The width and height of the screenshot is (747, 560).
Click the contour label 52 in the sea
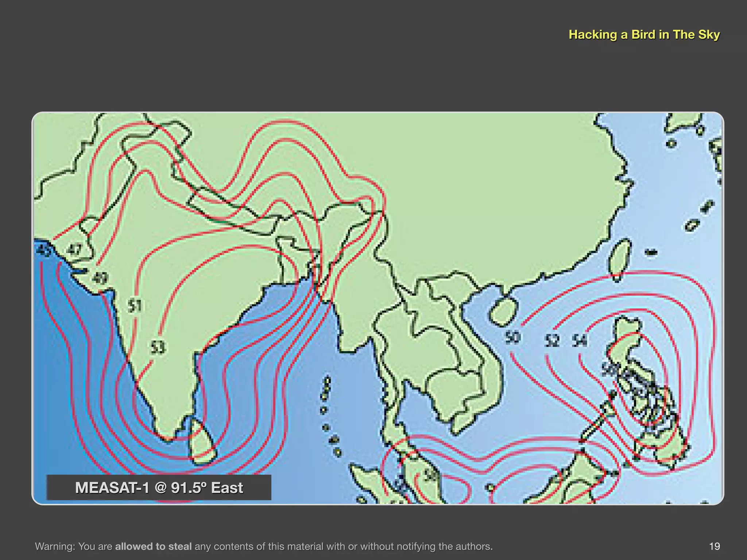[x=552, y=341]
